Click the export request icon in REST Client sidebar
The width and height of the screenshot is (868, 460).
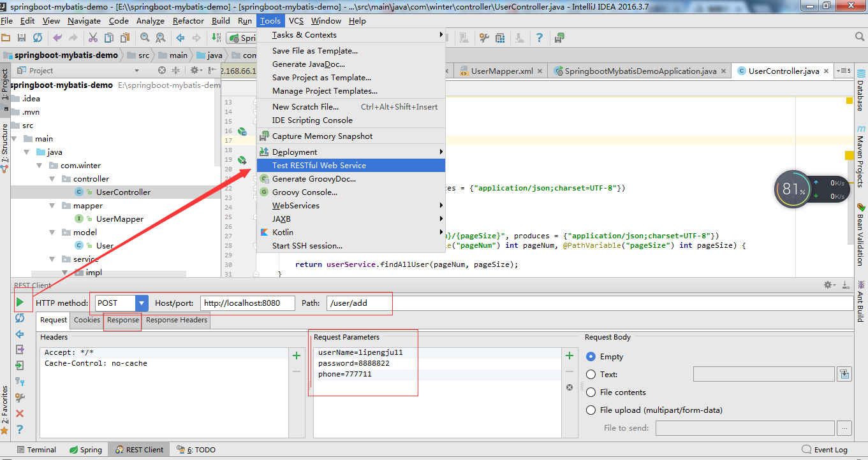[20, 349]
